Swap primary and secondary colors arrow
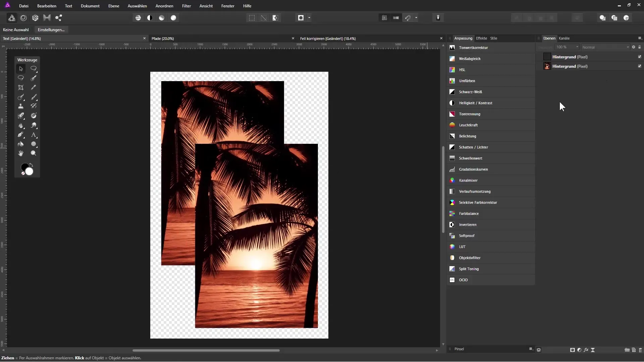 (x=31, y=165)
